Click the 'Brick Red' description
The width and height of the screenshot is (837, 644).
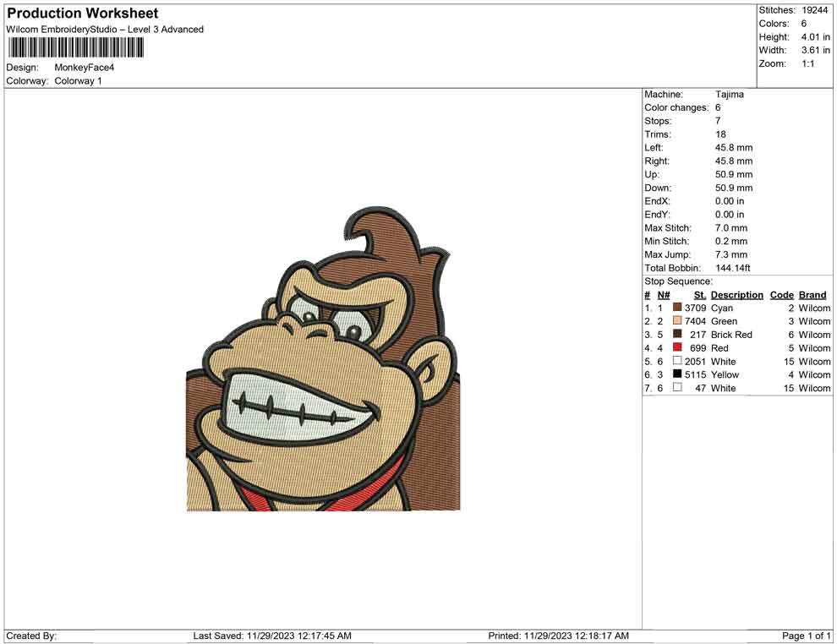click(x=731, y=335)
